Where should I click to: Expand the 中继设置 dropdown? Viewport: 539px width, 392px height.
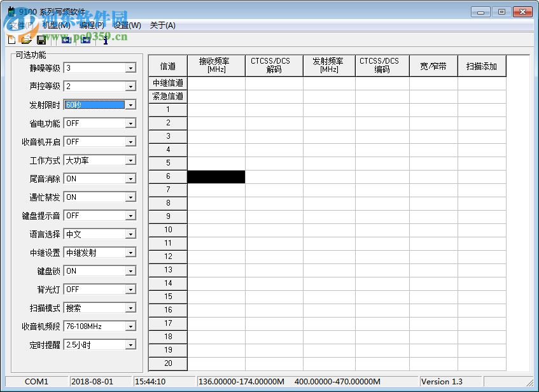[130, 253]
